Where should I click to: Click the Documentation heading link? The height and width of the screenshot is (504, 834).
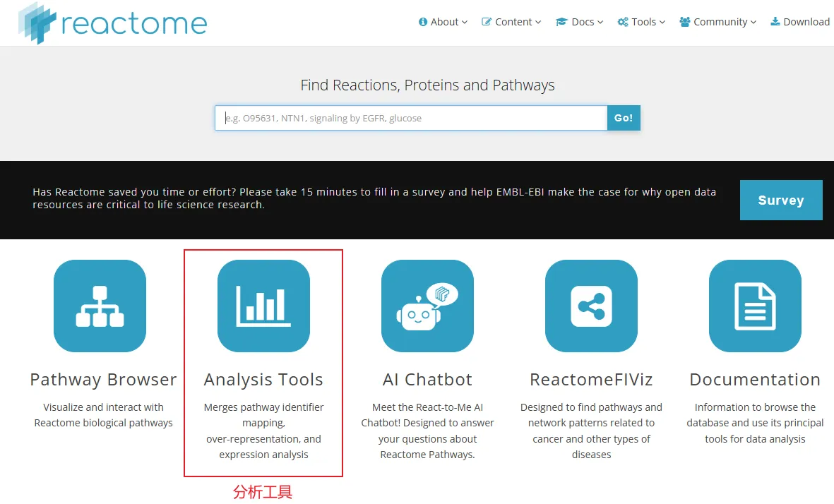[755, 380]
